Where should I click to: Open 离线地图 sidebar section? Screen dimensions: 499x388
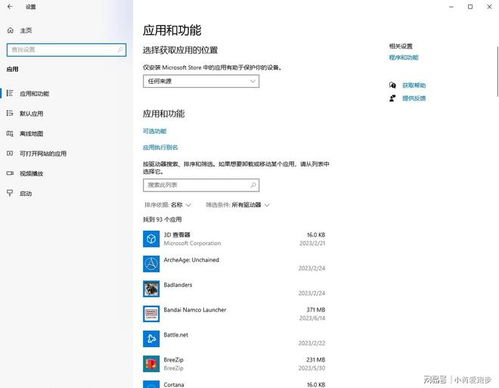coord(31,134)
